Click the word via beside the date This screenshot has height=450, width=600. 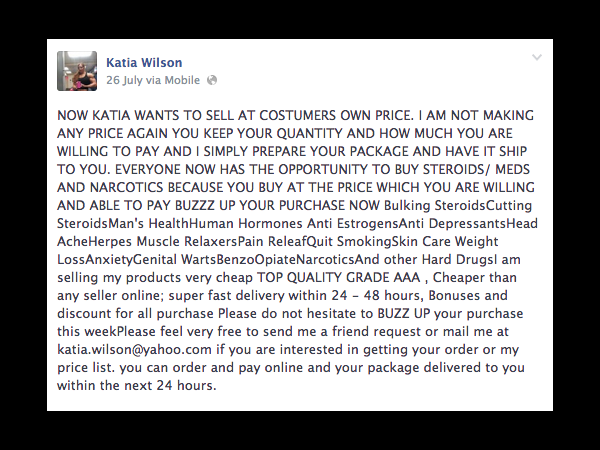coord(153,80)
